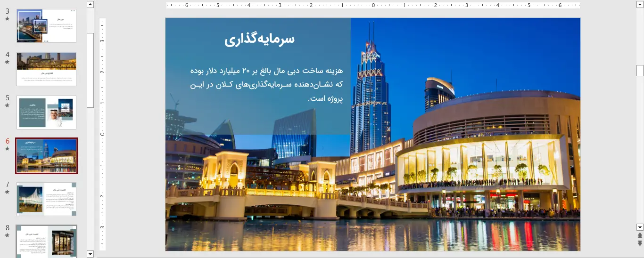Open slide 5 thumbnail with portrait

(x=46, y=113)
